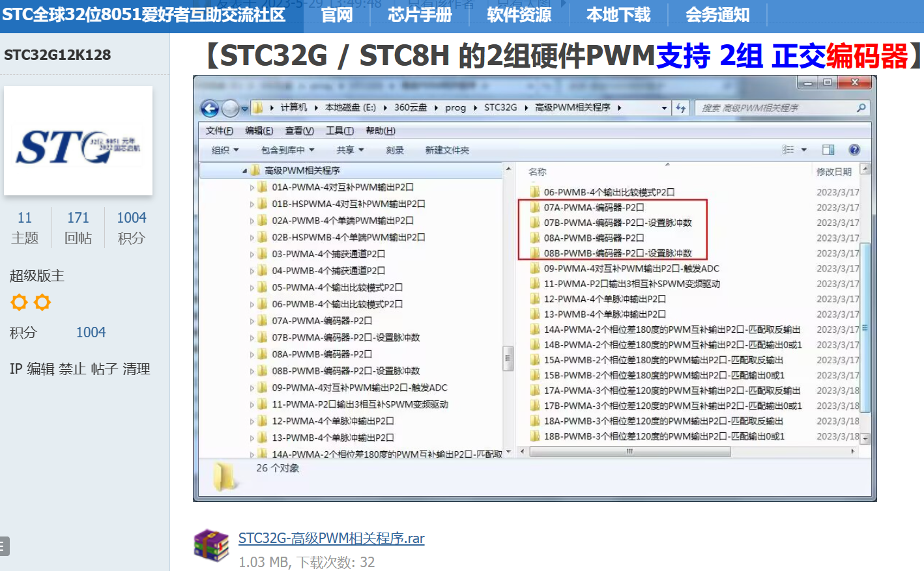Click the 编辑 link in user sidebar
Screen dimensions: 924x571
tap(40, 369)
